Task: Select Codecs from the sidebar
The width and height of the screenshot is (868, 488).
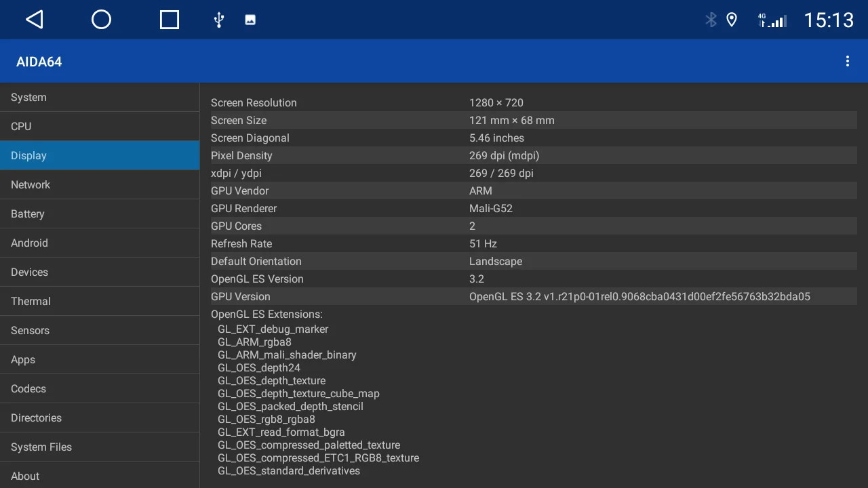Action: coord(100,389)
